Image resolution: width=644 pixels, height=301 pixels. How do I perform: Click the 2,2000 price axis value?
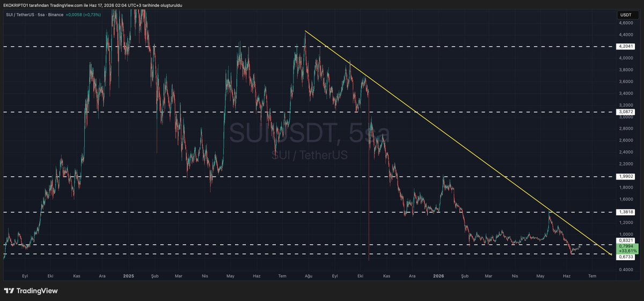626,164
